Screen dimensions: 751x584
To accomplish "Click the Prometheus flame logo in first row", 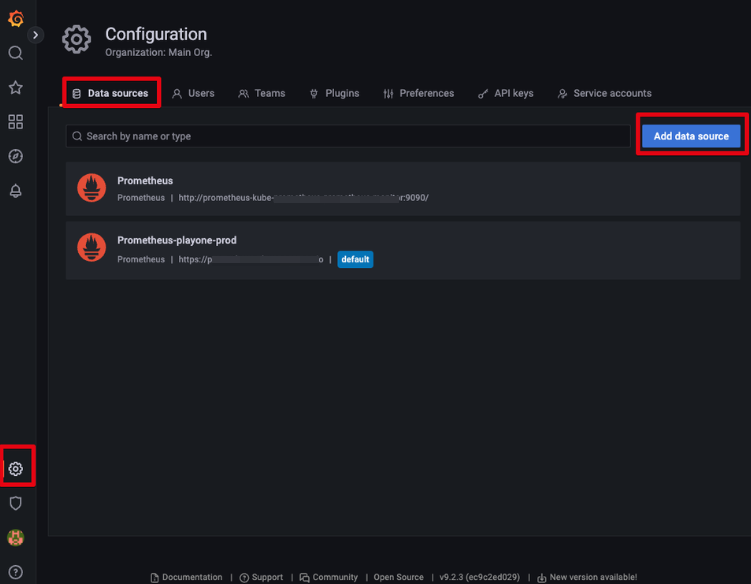I will coord(91,188).
